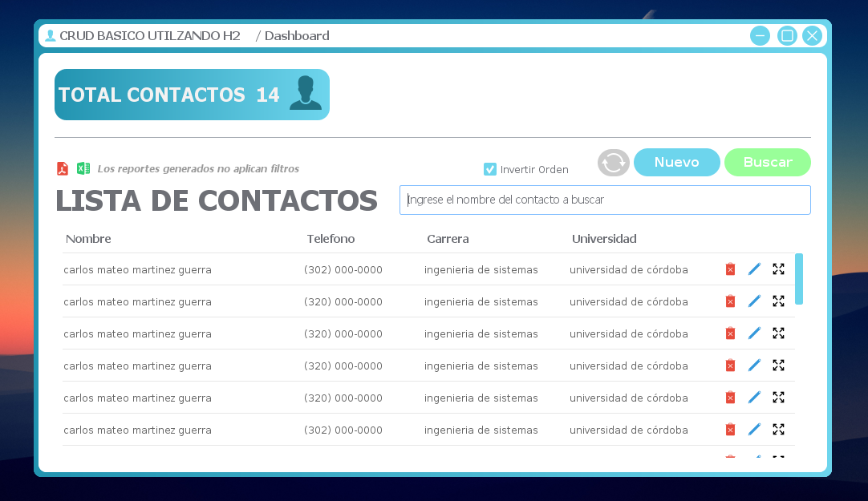This screenshot has height=501, width=868.
Task: Click the Telefono column header
Action: [331, 239]
